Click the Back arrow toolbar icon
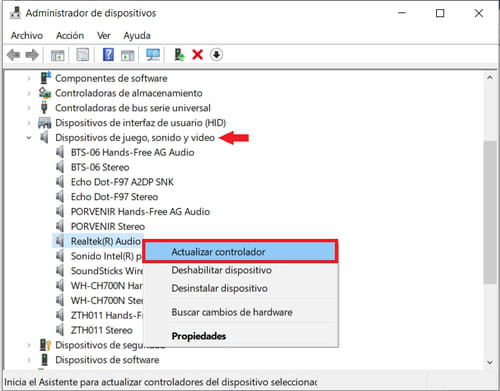The height and width of the screenshot is (391, 500). [14, 55]
